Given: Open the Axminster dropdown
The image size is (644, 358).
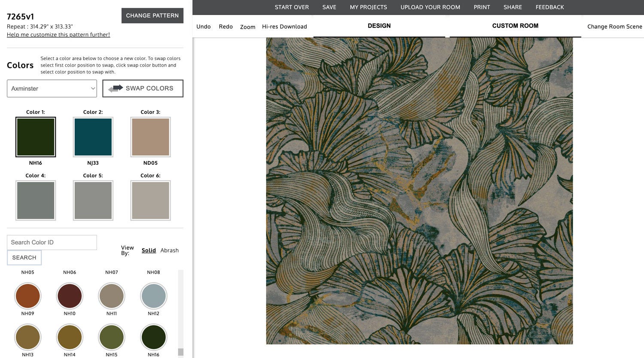Looking at the screenshot, I should coord(52,88).
